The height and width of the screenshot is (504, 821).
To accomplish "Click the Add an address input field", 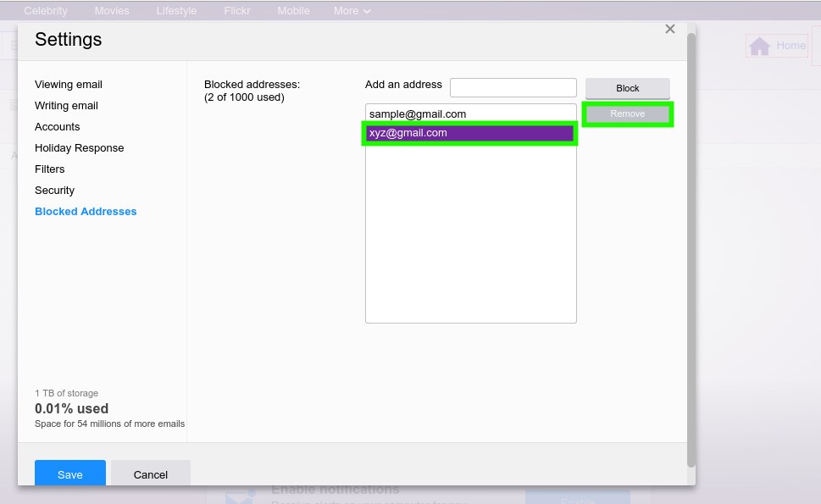I will pyautogui.click(x=513, y=86).
